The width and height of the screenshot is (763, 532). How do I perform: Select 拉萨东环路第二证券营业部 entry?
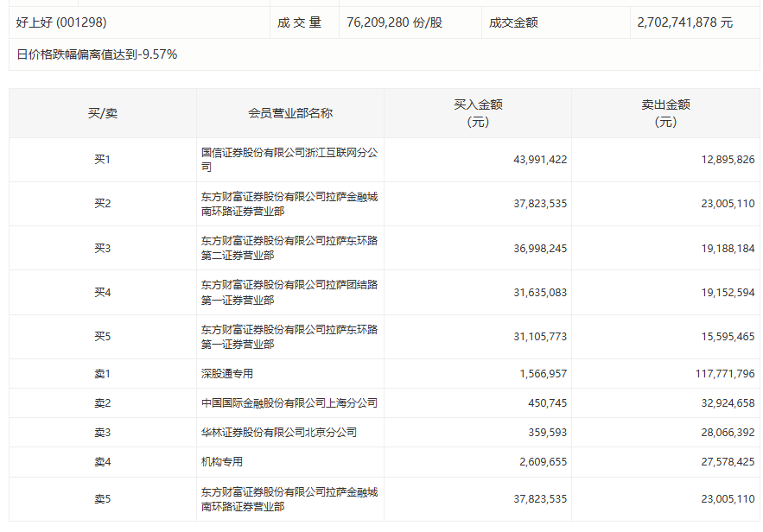click(x=289, y=248)
